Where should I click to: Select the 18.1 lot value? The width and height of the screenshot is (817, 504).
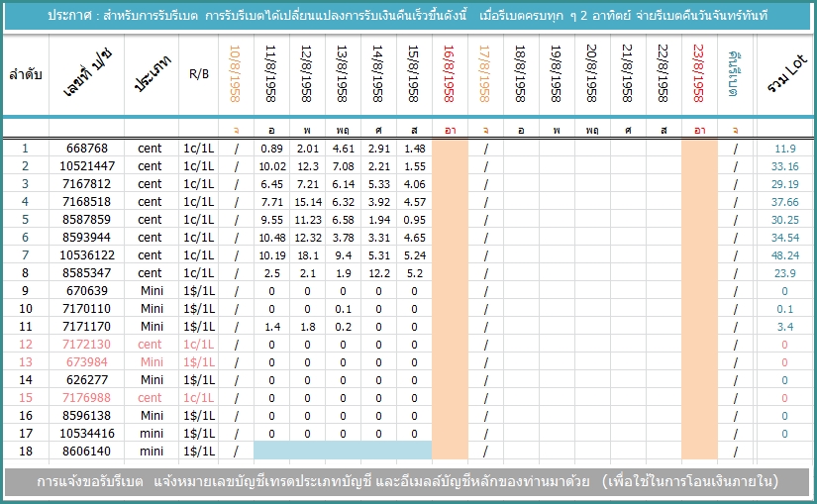pyautogui.click(x=308, y=254)
